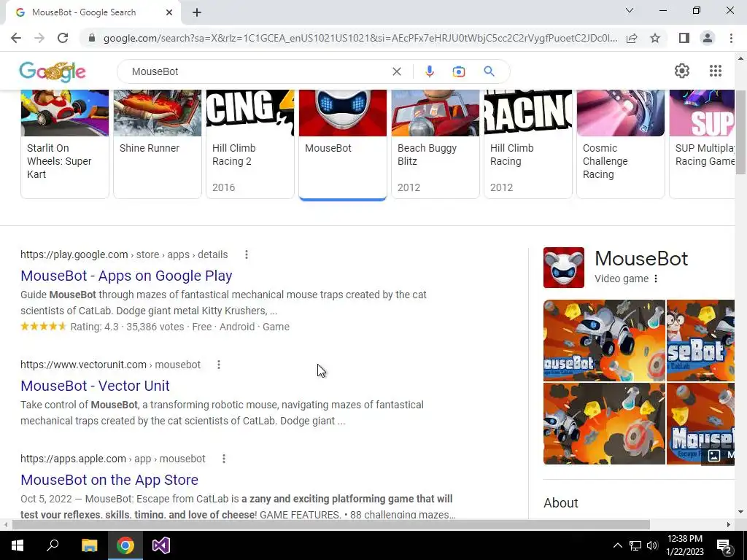This screenshot has width=747, height=560.
Task: Open Visual Studio from the taskbar
Action: (161, 545)
